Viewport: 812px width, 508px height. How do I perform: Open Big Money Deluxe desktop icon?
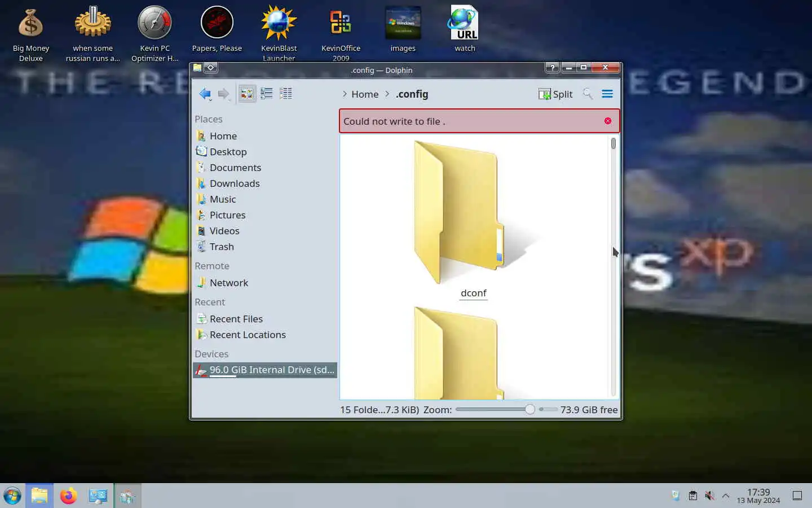pyautogui.click(x=31, y=34)
